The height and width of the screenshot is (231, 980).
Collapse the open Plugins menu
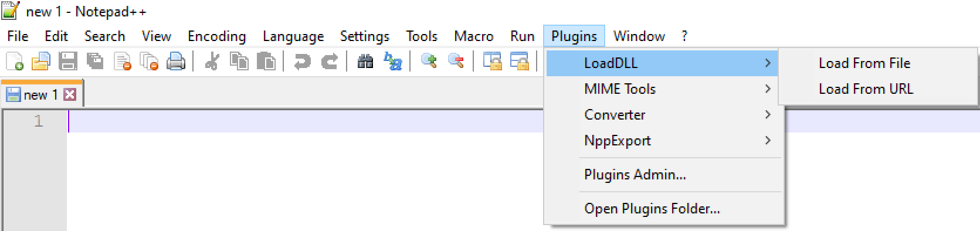point(574,36)
